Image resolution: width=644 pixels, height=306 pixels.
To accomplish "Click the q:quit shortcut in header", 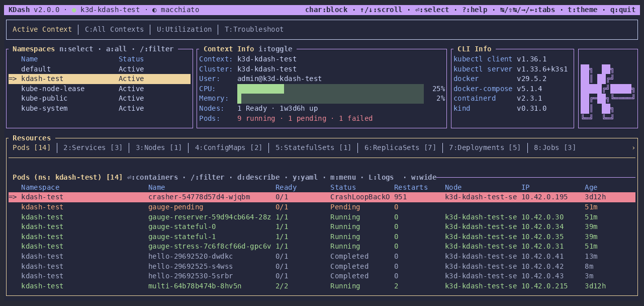I will pos(623,10).
